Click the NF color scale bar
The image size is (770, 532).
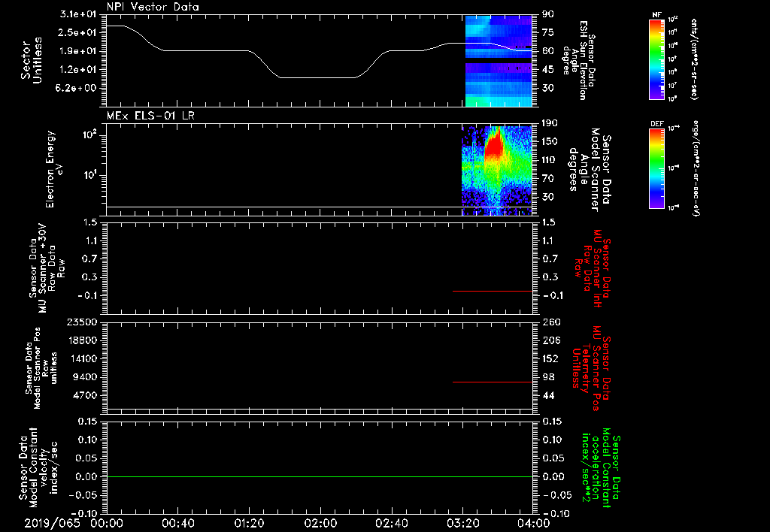click(x=657, y=59)
